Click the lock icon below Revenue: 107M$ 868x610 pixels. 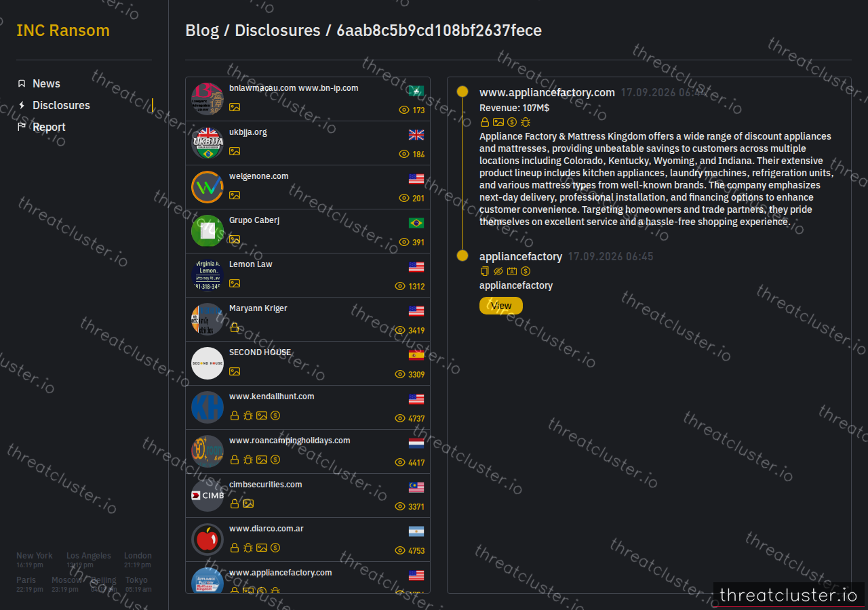click(x=484, y=122)
